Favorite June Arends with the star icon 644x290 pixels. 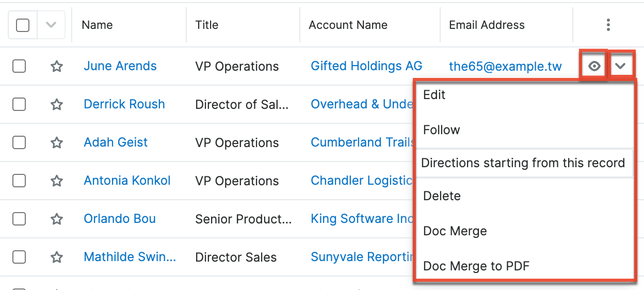click(57, 66)
